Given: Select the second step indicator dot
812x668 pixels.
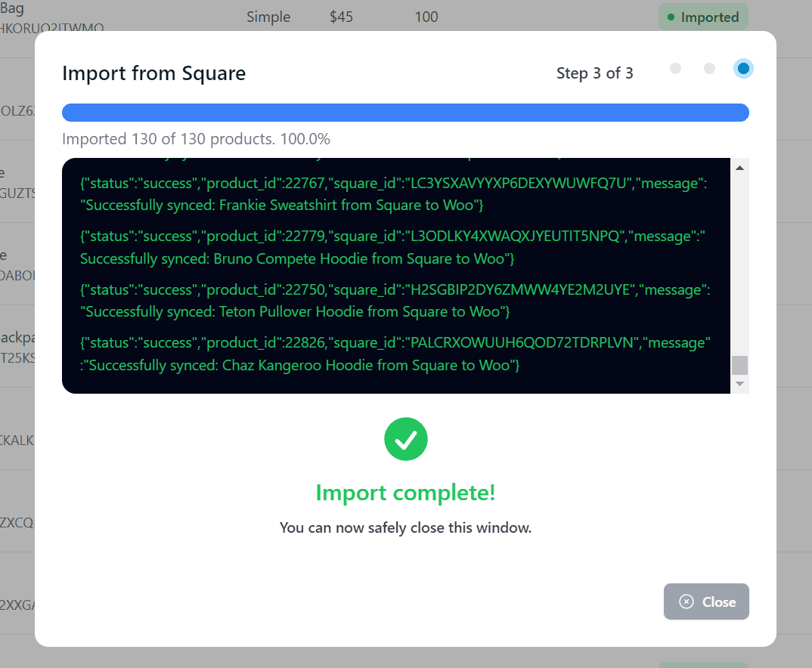Looking at the screenshot, I should (x=709, y=68).
